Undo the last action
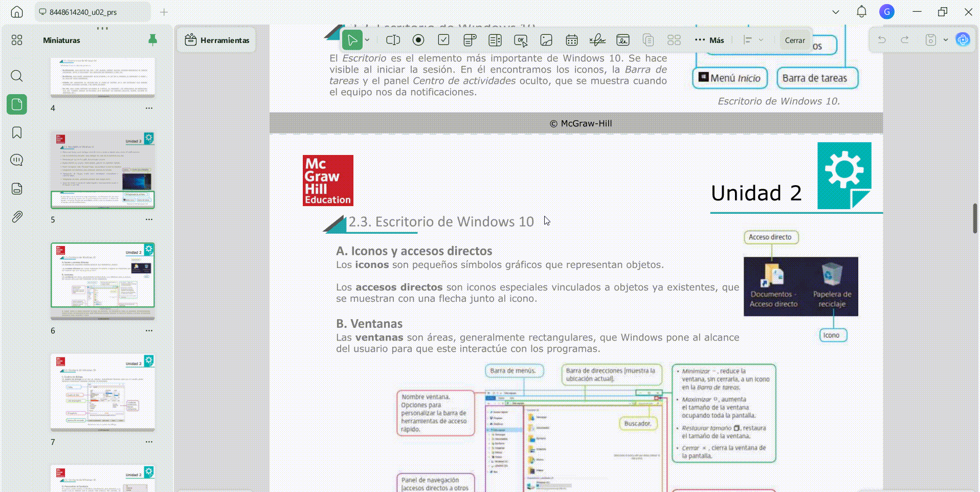980x492 pixels. click(x=882, y=40)
